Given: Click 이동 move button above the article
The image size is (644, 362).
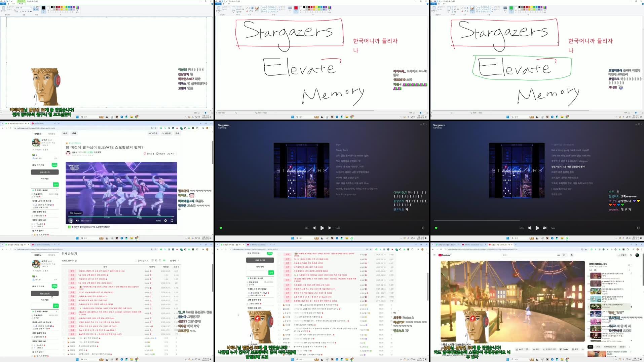Looking at the screenshot, I should 65,133.
